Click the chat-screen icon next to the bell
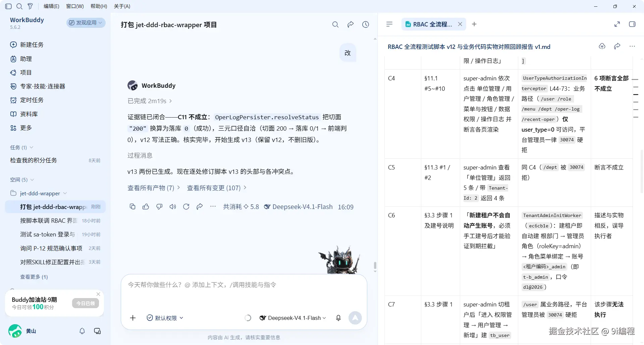 pos(97,331)
